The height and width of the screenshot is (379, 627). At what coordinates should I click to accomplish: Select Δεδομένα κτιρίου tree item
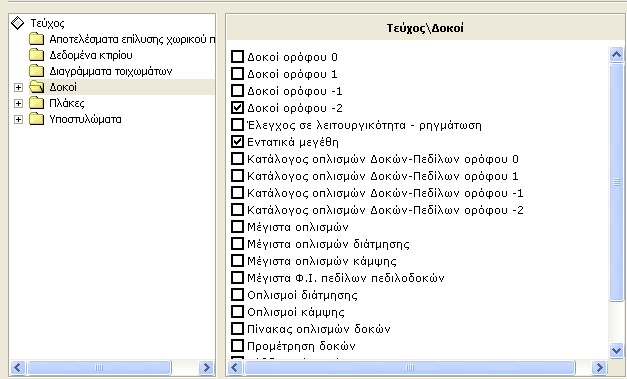[91, 55]
